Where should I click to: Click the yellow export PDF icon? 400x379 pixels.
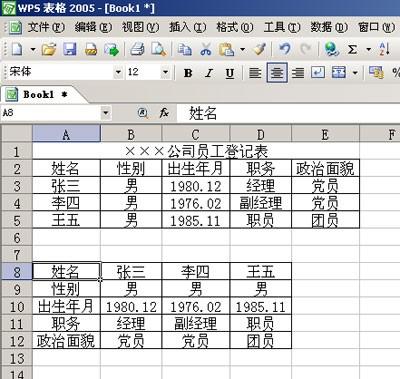point(91,50)
